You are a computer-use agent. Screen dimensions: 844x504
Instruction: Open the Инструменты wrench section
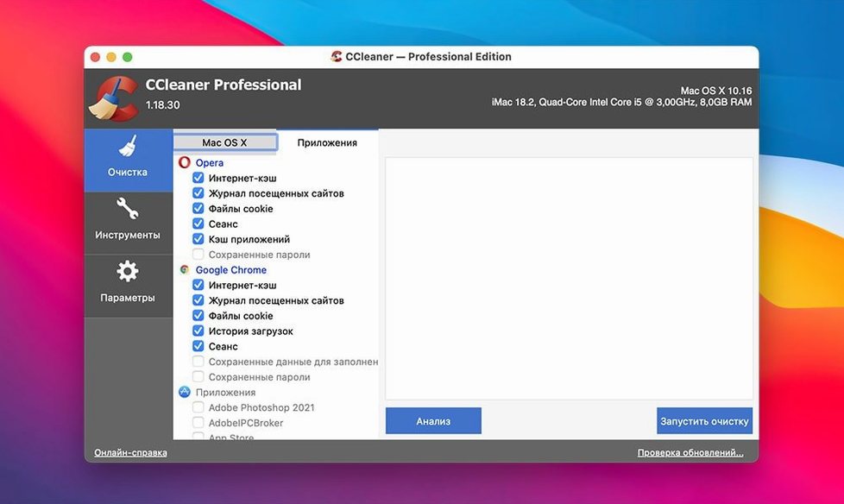128,223
